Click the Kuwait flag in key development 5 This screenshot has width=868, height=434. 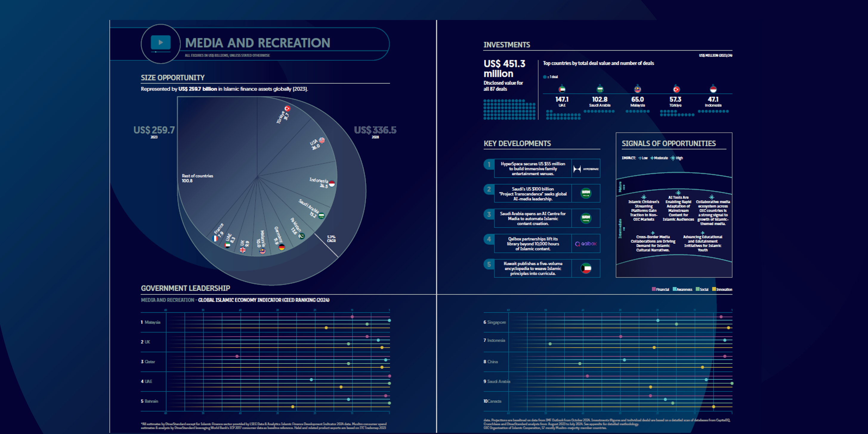coord(586,268)
